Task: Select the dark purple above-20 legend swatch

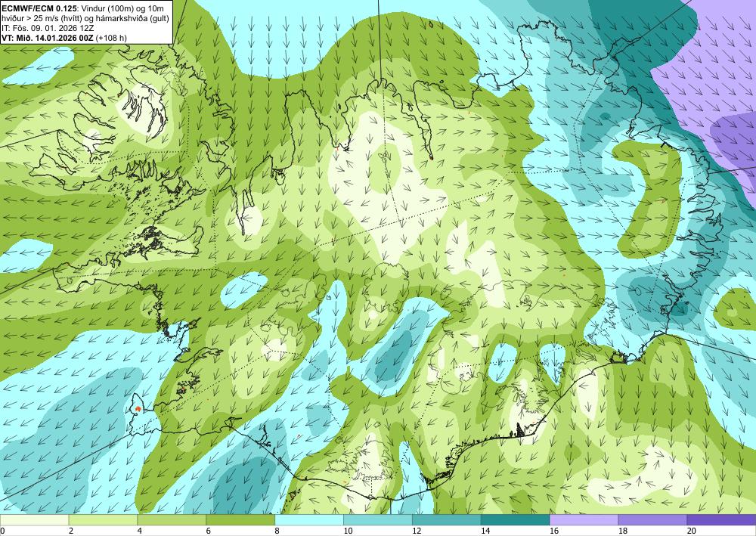Action: pyautogui.click(x=721, y=519)
